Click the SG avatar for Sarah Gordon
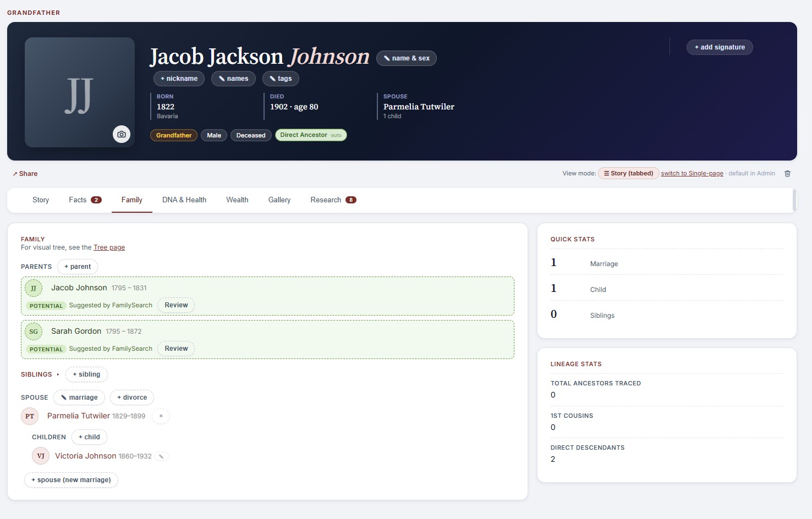 [x=34, y=332]
